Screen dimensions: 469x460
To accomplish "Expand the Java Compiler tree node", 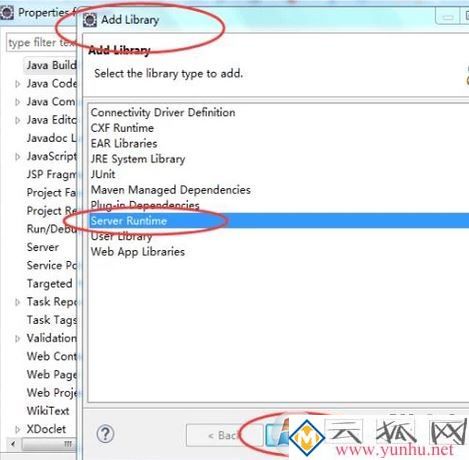I will pyautogui.click(x=18, y=102).
